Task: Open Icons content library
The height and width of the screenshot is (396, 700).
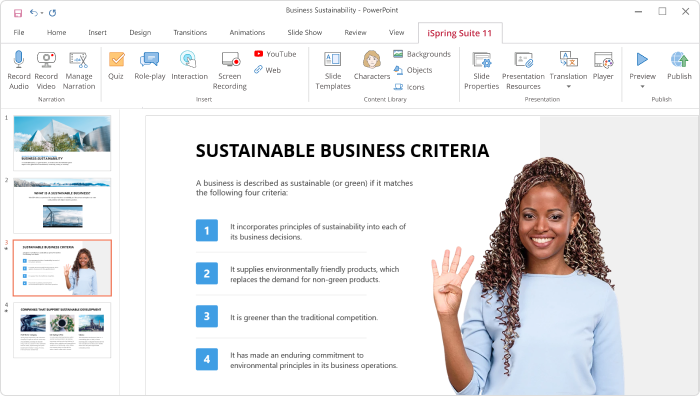Action: [409, 87]
